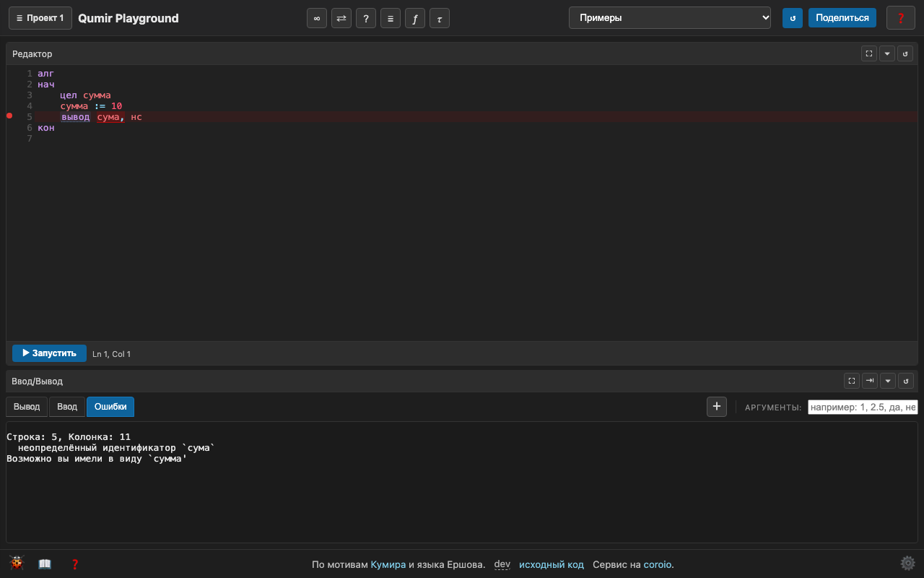Collapse the Ввод/Вывод panel with the arrow

coord(888,381)
